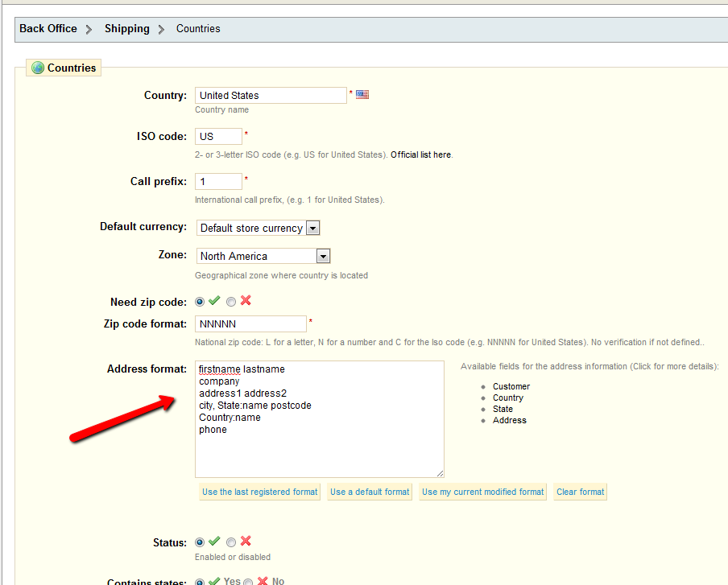Click the No label for Contains states
728x585 pixels.
point(278,581)
